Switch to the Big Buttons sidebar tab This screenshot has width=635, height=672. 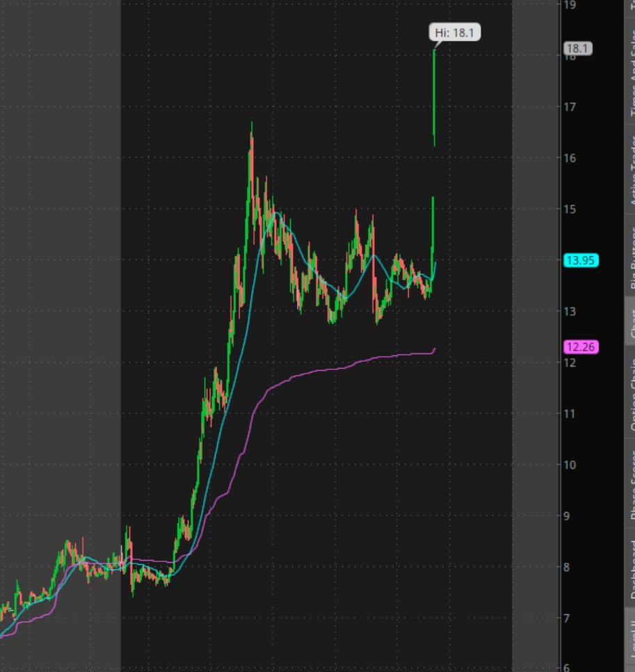[x=630, y=255]
